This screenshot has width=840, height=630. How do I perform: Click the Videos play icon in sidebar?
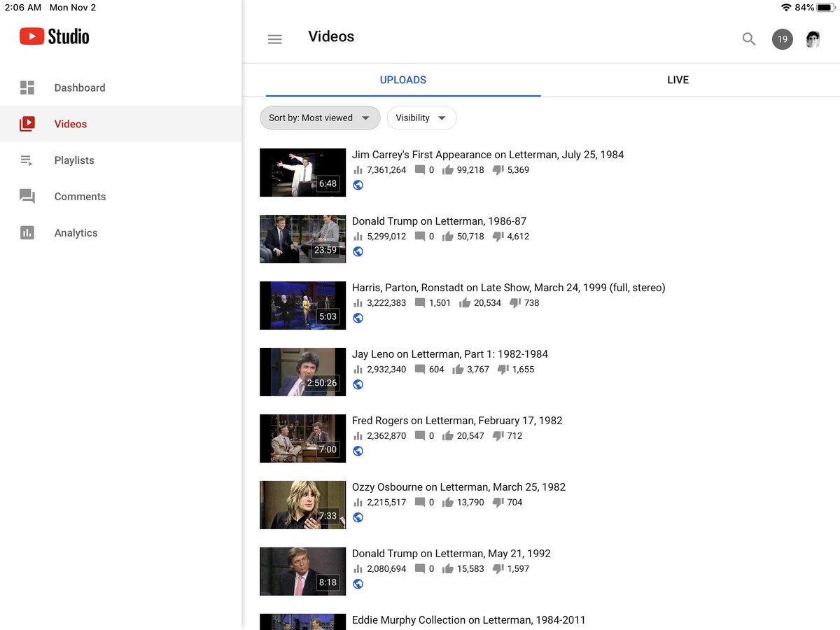pyautogui.click(x=27, y=124)
